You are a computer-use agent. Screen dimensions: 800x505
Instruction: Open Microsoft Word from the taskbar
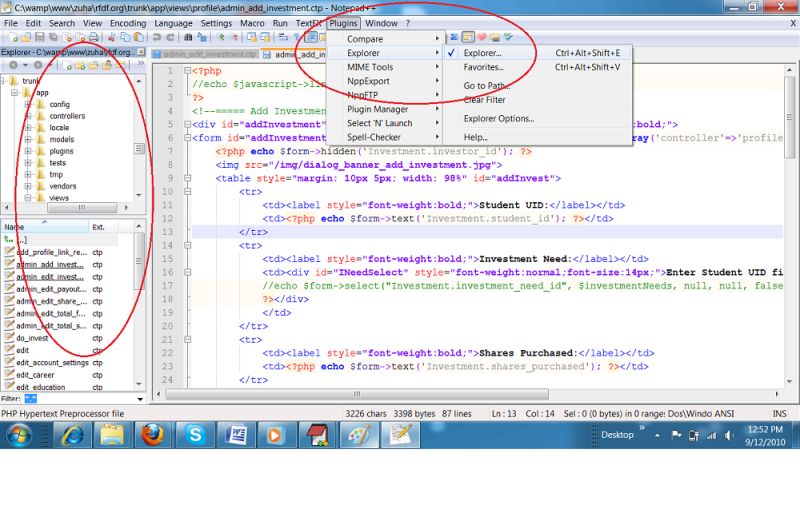[235, 435]
